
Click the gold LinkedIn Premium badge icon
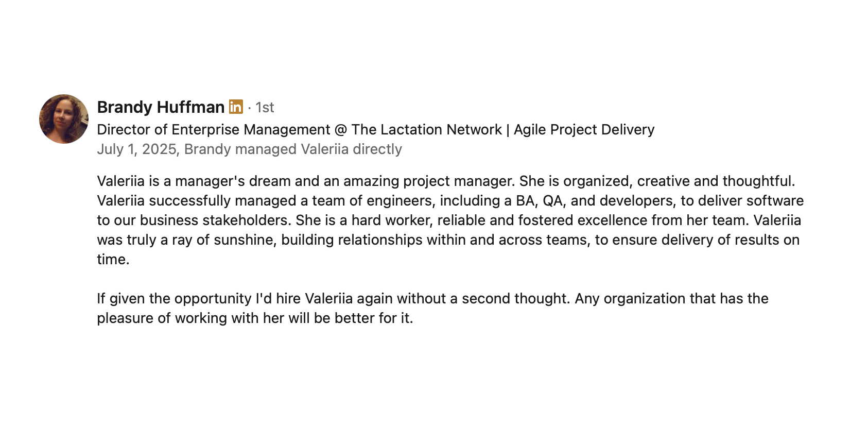coord(236,107)
